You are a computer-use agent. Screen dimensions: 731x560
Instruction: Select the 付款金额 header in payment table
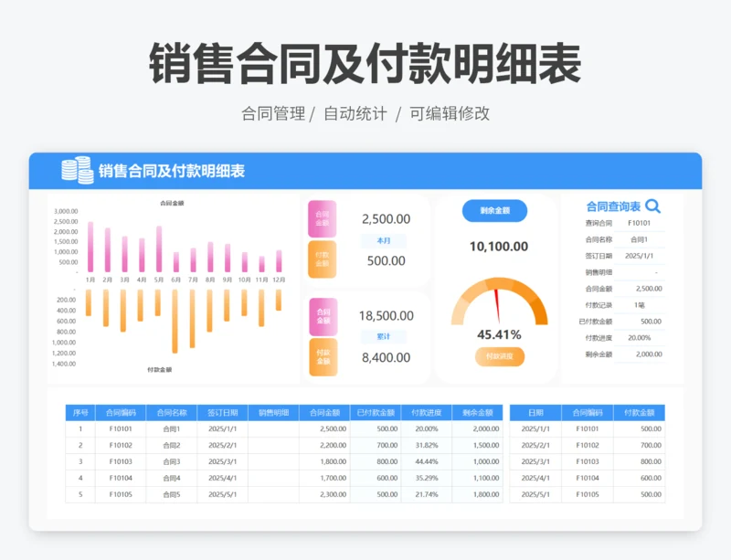coord(639,413)
